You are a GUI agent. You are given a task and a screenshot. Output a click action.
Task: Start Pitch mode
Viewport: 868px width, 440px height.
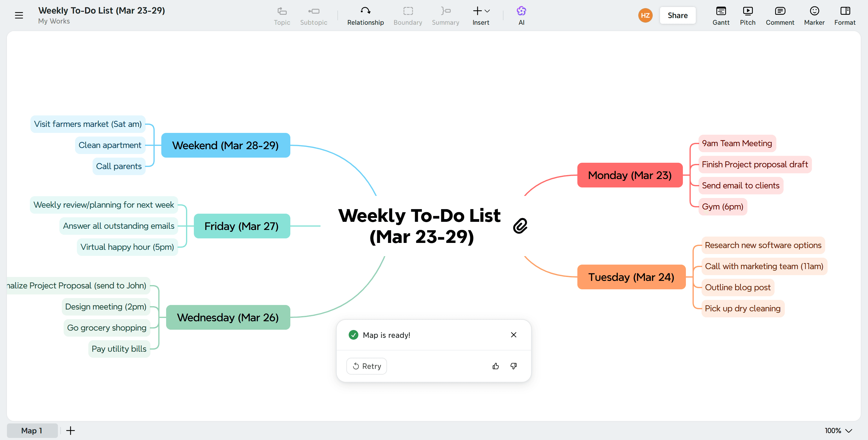(x=748, y=15)
